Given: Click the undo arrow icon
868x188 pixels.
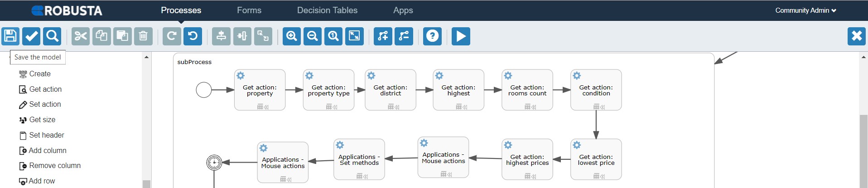Looking at the screenshot, I should [193, 36].
